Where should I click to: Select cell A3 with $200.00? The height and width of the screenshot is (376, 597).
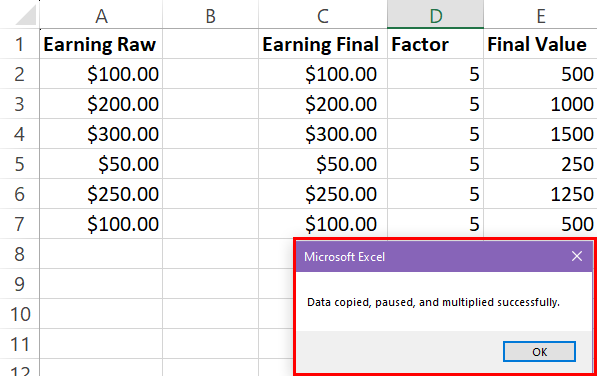tap(101, 104)
